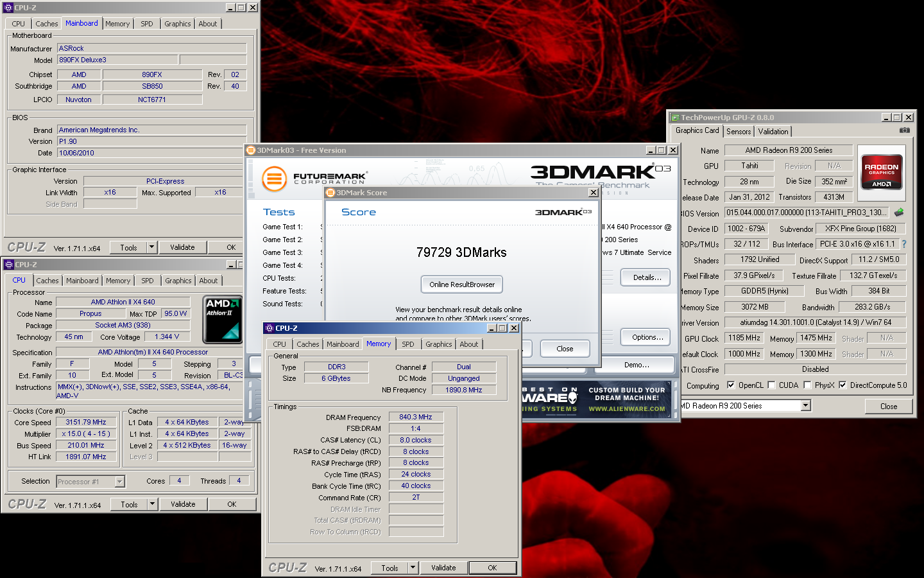This screenshot has height=578, width=924.
Task: Click the GPU-Z BIOS save chip icon
Action: [899, 213]
